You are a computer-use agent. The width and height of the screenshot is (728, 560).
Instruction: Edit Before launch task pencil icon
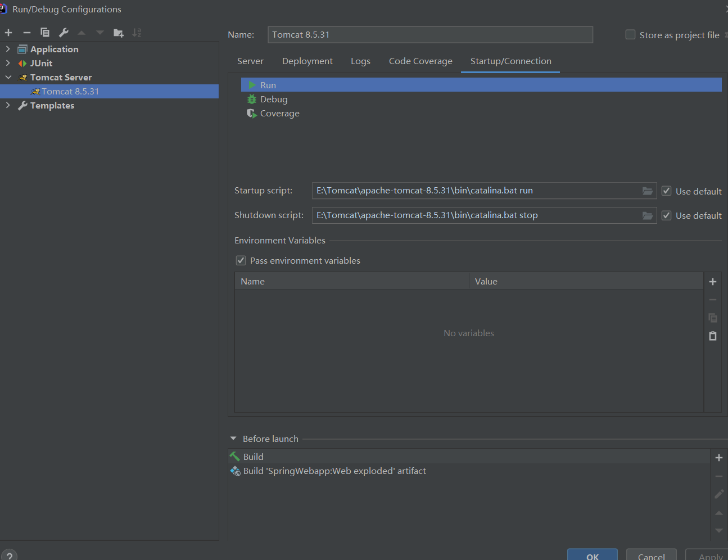coord(719,494)
